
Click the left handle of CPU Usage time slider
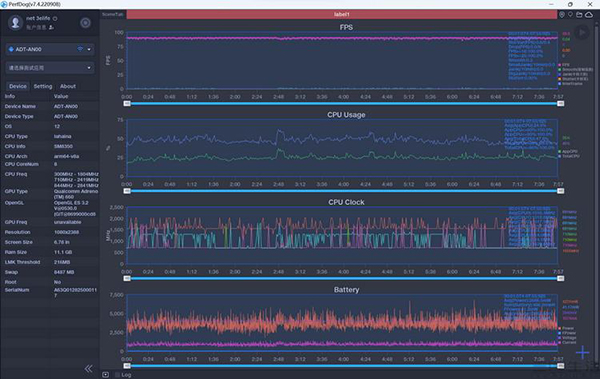127,191
